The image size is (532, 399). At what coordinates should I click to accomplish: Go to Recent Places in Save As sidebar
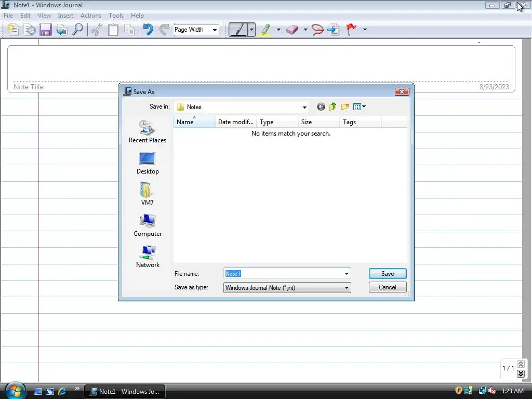(147, 131)
